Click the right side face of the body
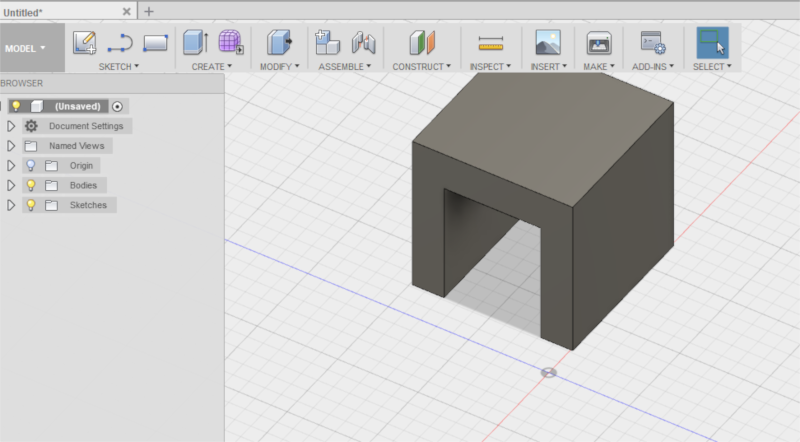Viewport: 800px width, 442px height. (x=622, y=225)
